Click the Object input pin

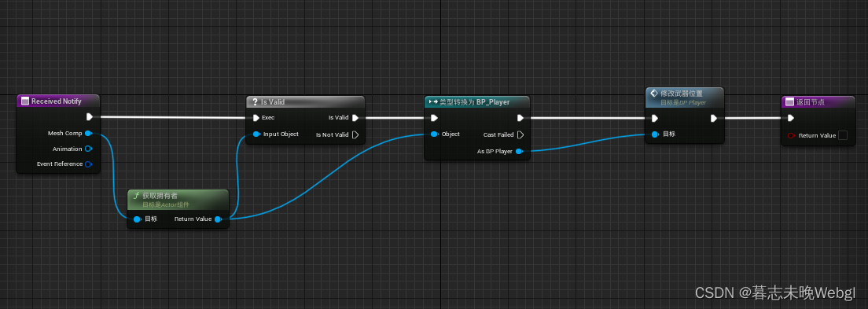pyautogui.click(x=435, y=134)
